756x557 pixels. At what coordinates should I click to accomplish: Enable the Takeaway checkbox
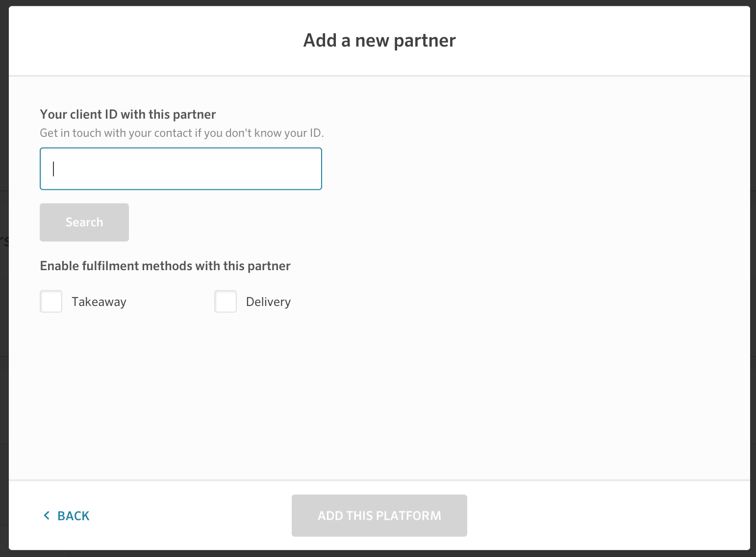pos(51,301)
